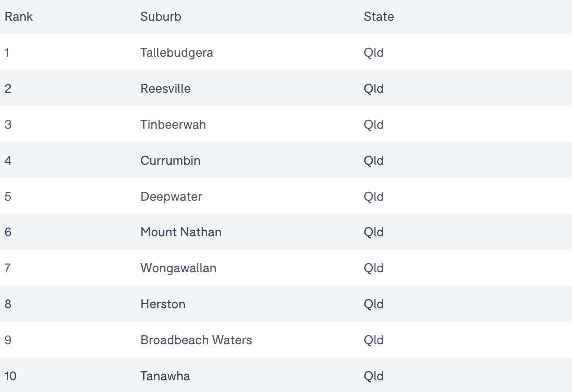Select the Tallebudgera suburb cell
This screenshot has width=572, height=392.
tap(177, 53)
